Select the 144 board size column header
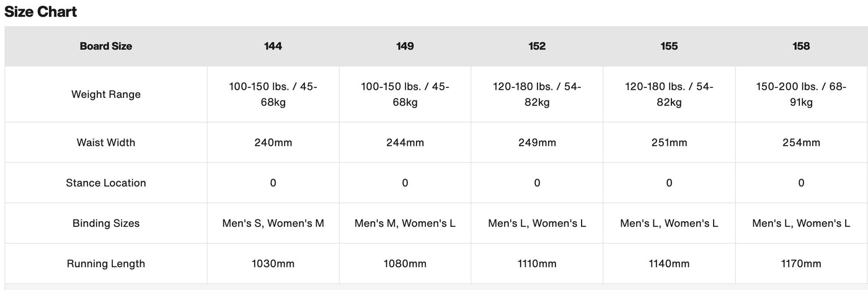The width and height of the screenshot is (868, 290). tap(273, 46)
